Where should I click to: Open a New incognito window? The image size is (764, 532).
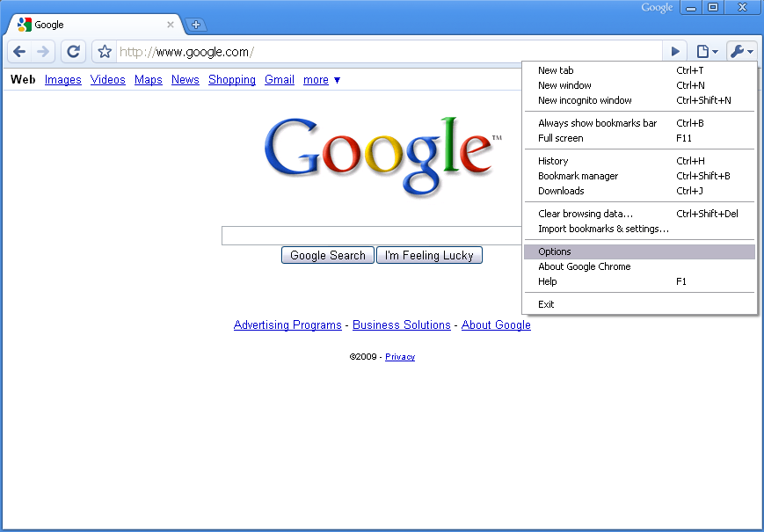click(x=639, y=100)
